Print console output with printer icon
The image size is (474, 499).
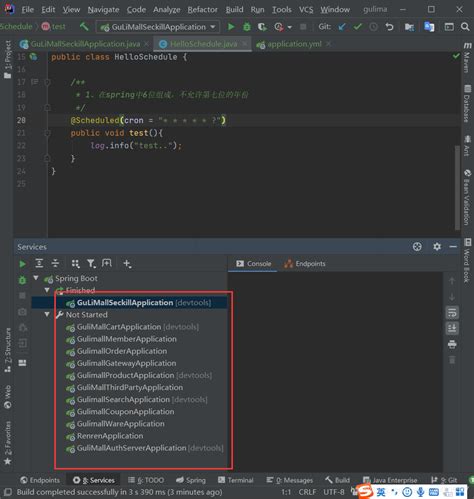coord(452,344)
